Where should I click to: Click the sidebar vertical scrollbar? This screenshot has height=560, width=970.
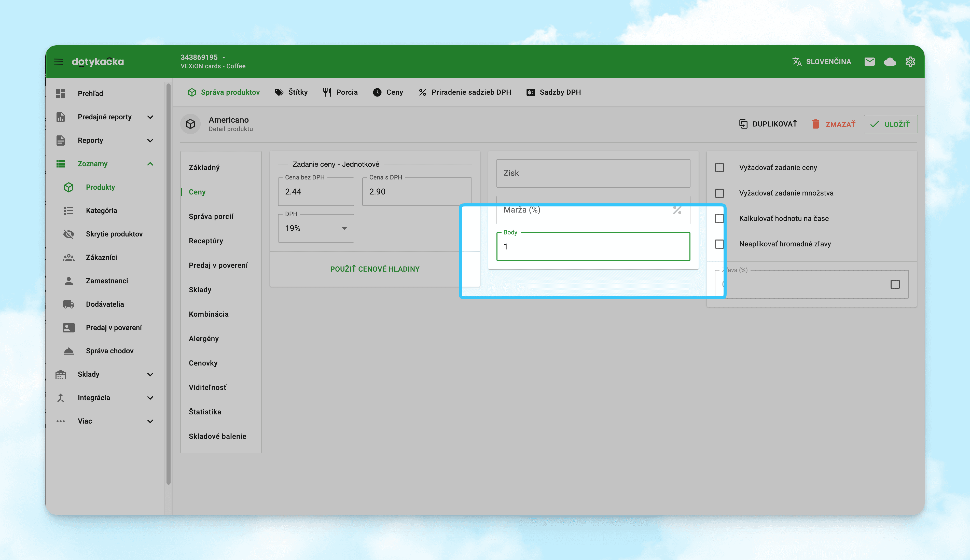pos(168,285)
